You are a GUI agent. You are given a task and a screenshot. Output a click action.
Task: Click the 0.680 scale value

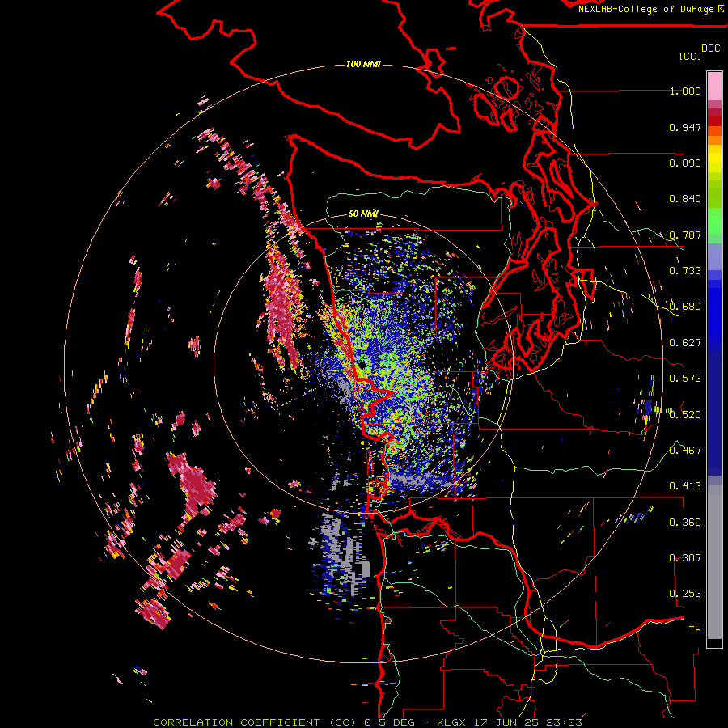point(685,307)
